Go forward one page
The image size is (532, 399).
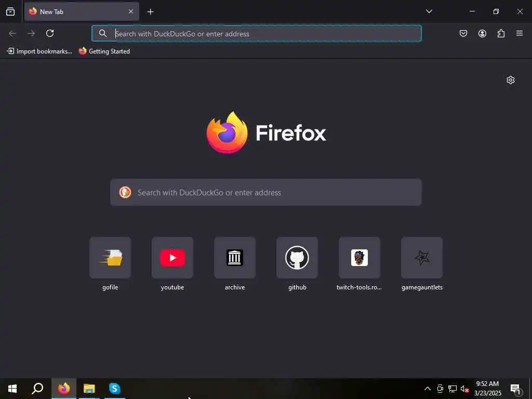31,33
